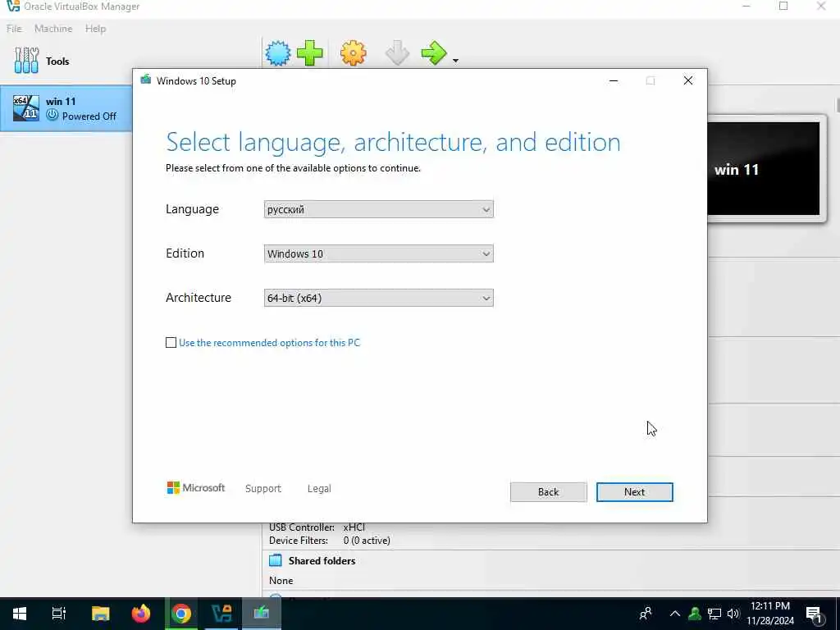
Task: Click the Windows 10 Setup title icon
Action: click(146, 80)
